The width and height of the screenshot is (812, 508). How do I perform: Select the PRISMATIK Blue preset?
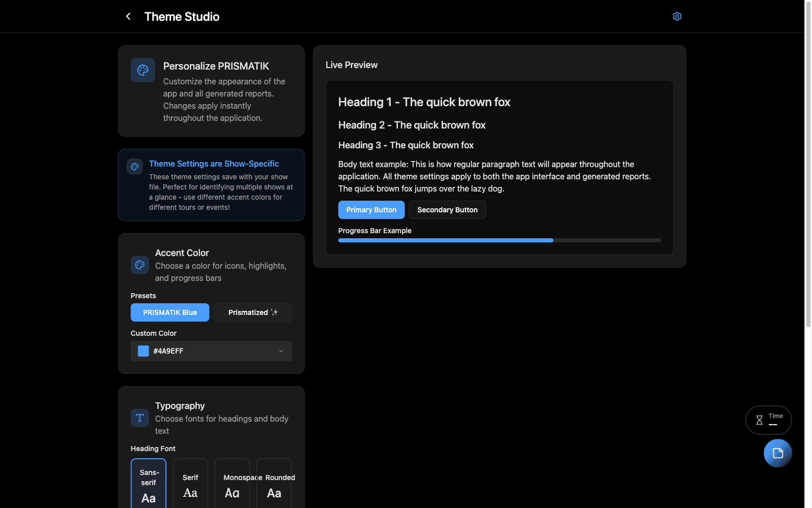[170, 312]
